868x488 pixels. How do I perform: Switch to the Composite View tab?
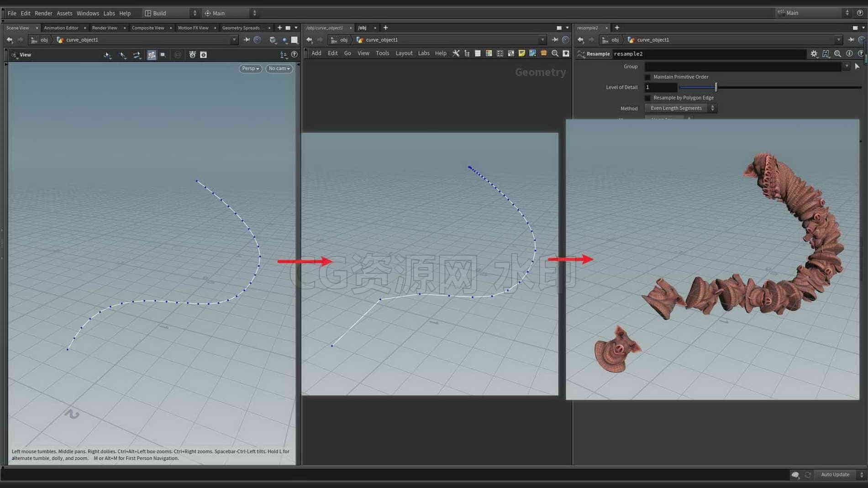(148, 28)
